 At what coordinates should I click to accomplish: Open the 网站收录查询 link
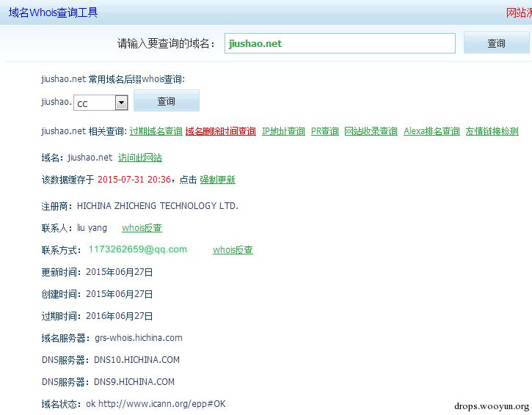371,131
